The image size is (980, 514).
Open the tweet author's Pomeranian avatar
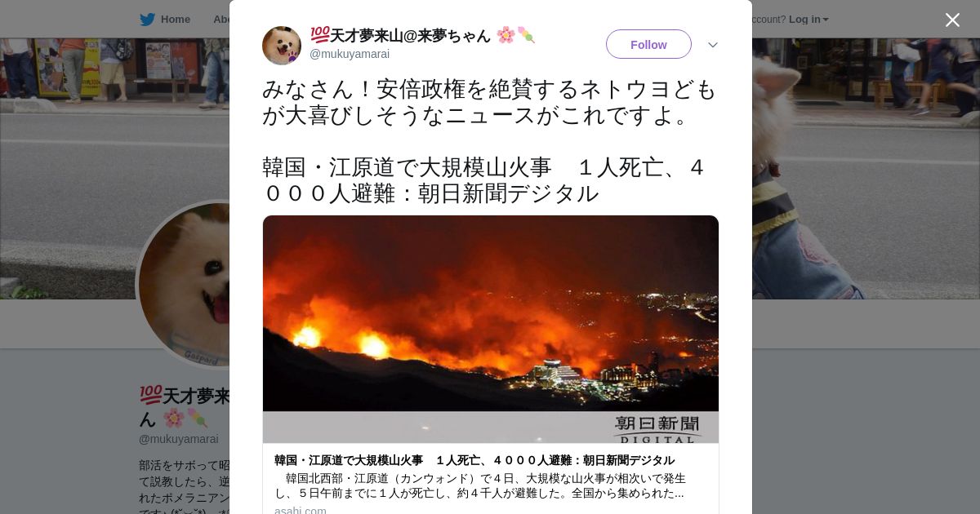(282, 46)
